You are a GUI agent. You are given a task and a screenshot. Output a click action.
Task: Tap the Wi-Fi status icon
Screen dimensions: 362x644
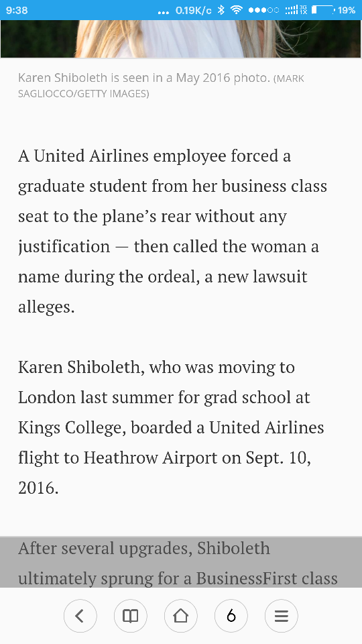pyautogui.click(x=237, y=10)
